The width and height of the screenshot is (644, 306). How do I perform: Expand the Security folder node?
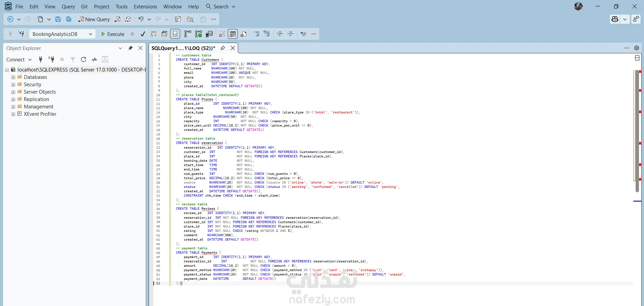(13, 85)
